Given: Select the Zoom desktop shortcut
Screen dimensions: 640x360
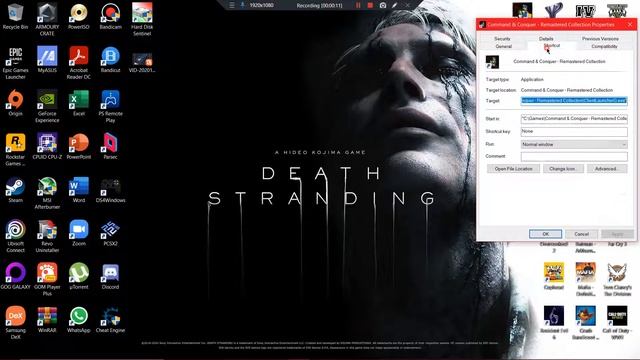Looking at the screenshot, I should pos(79,233).
